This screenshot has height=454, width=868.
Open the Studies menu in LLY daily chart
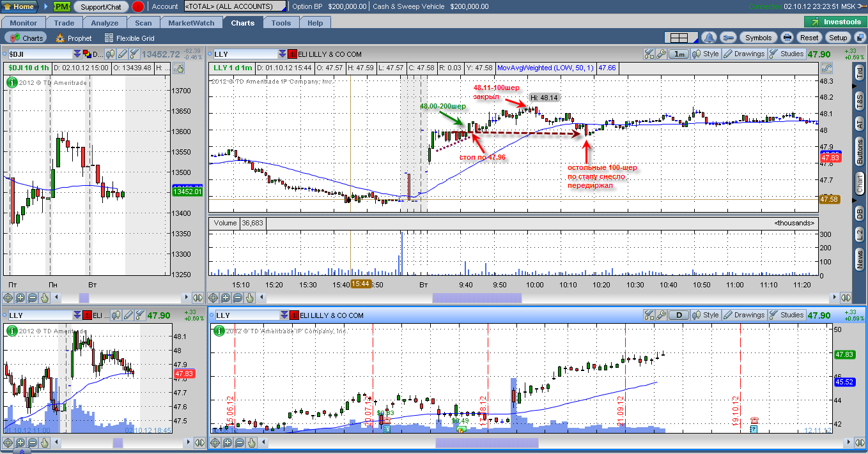click(x=786, y=315)
